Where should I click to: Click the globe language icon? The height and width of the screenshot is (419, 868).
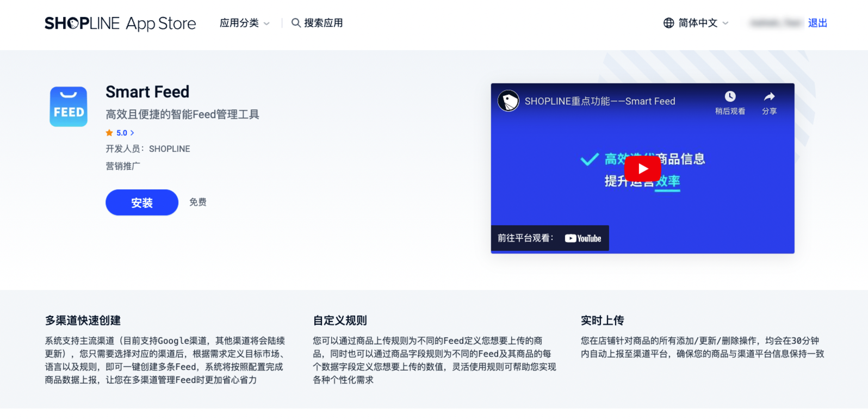668,23
